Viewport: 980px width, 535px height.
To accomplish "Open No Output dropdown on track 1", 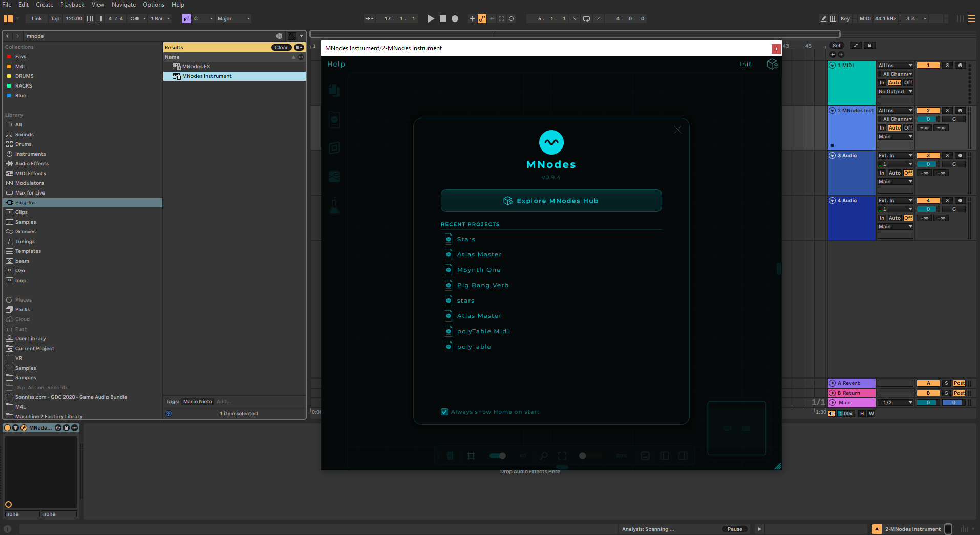I will point(895,92).
